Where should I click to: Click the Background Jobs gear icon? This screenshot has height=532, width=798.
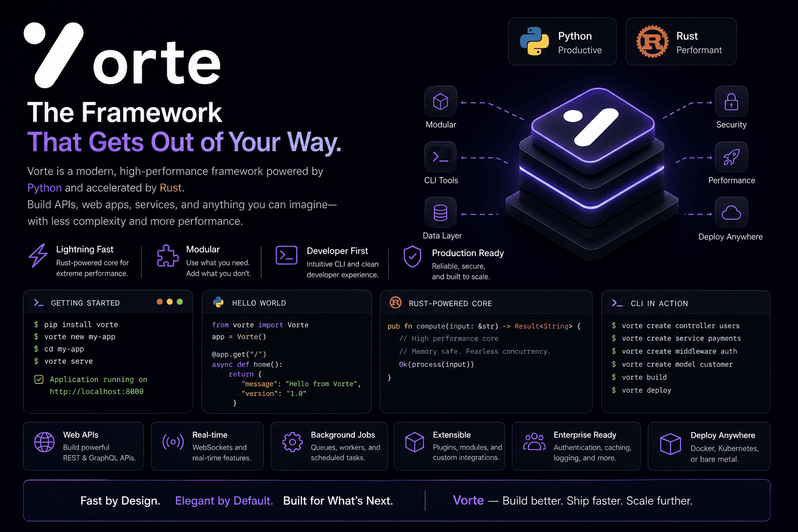tap(292, 442)
